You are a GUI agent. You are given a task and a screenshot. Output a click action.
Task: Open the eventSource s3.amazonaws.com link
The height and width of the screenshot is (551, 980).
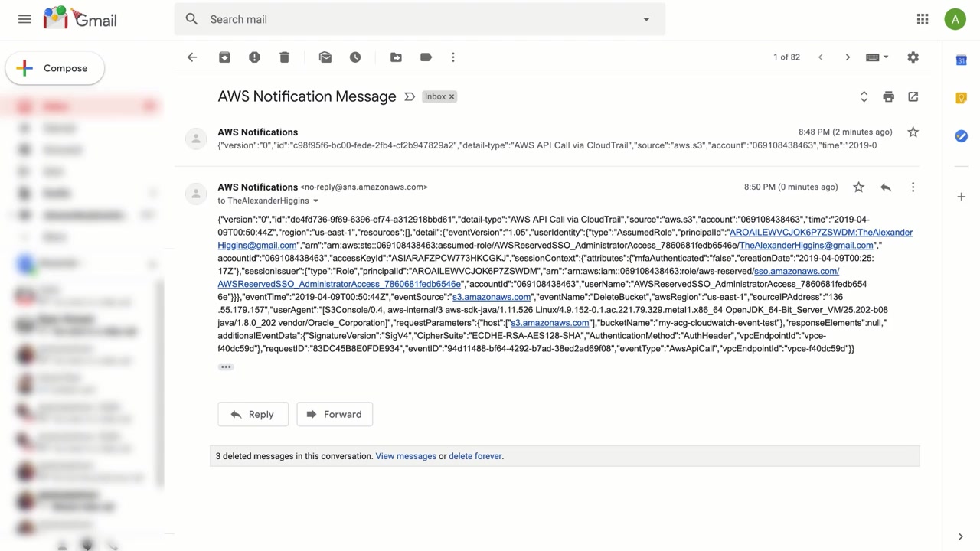(492, 297)
